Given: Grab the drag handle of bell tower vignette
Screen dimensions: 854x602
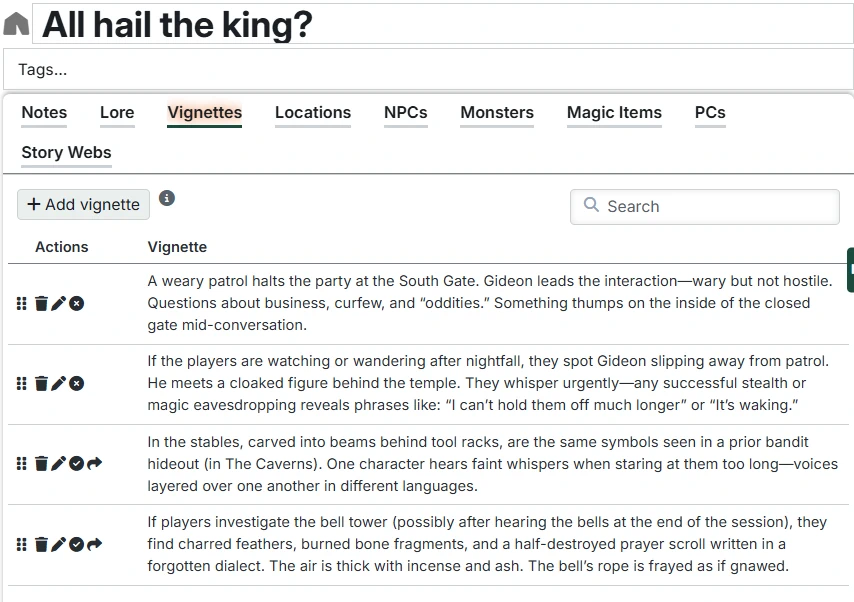Looking at the screenshot, I should (x=22, y=544).
